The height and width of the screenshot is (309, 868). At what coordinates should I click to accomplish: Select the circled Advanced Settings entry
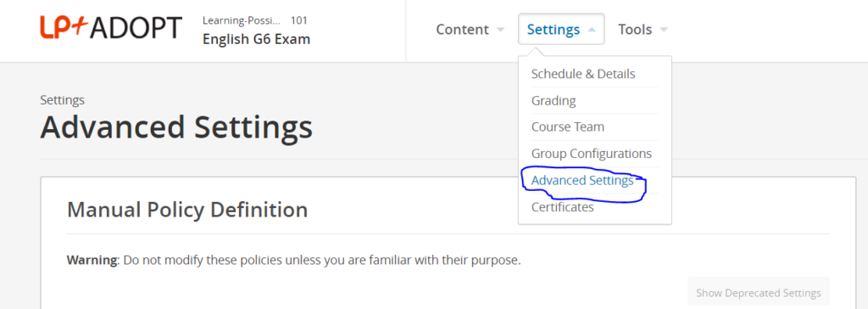coord(582,180)
